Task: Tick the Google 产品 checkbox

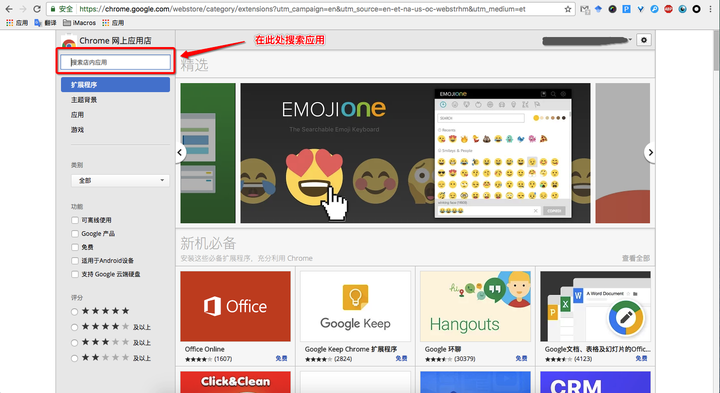Action: (x=75, y=234)
